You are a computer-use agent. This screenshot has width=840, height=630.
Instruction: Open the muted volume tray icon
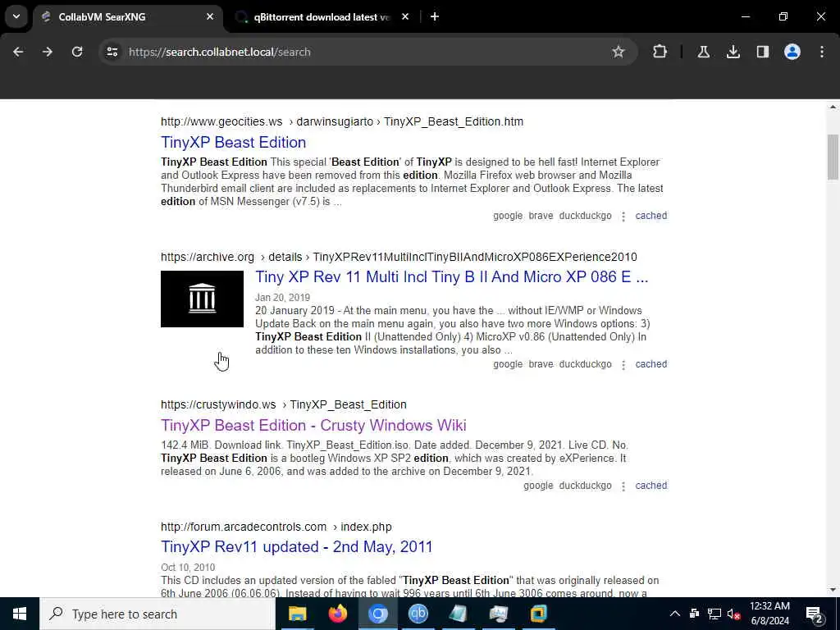tap(733, 614)
